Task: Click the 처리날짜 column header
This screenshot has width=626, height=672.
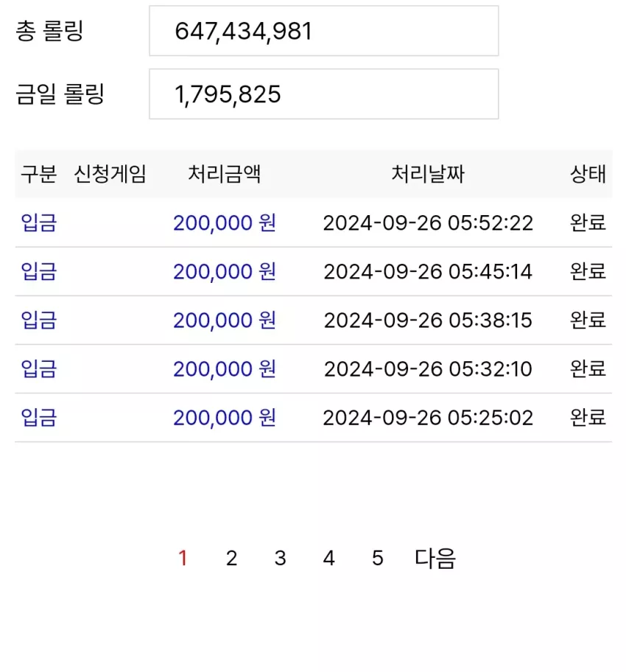Action: (428, 174)
